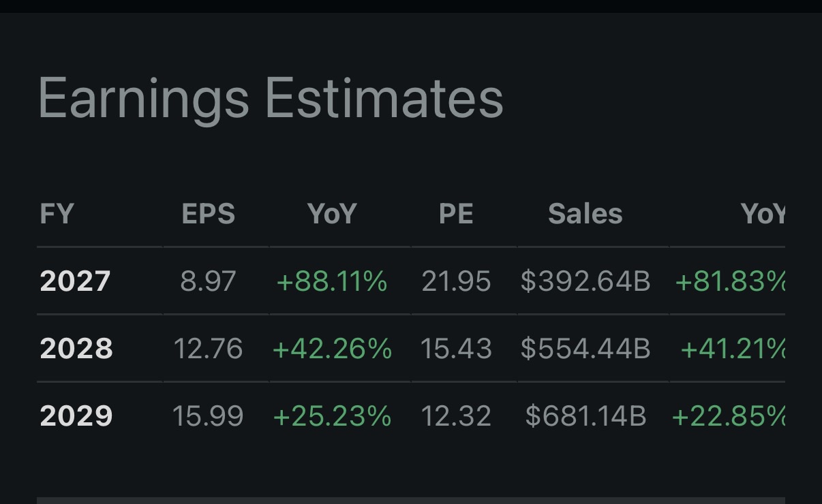Viewport: 822px width, 504px height.
Task: Click the $554.44B sales estimate
Action: click(x=585, y=349)
